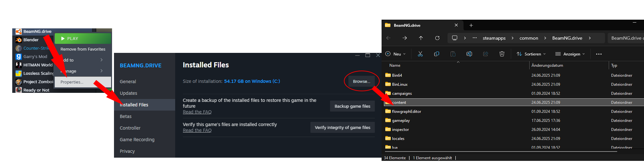Open Read the FAQ link under verify
The width and height of the screenshot is (644, 167).
pyautogui.click(x=197, y=130)
